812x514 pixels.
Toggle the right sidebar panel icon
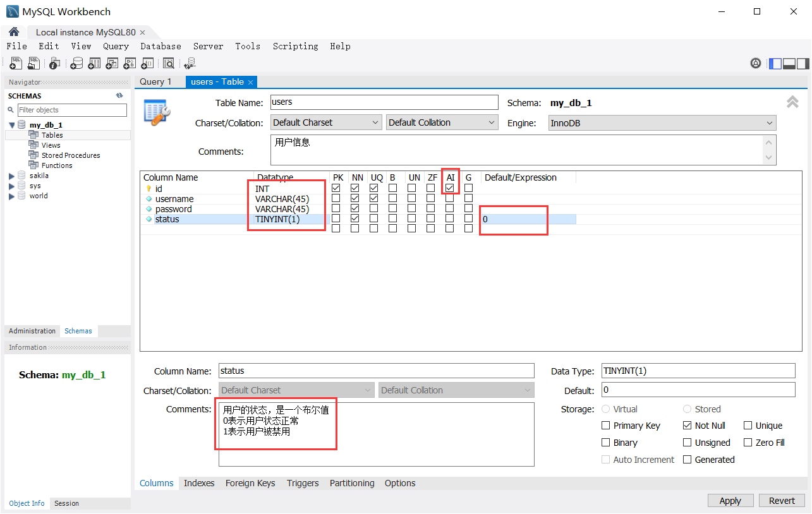(803, 63)
